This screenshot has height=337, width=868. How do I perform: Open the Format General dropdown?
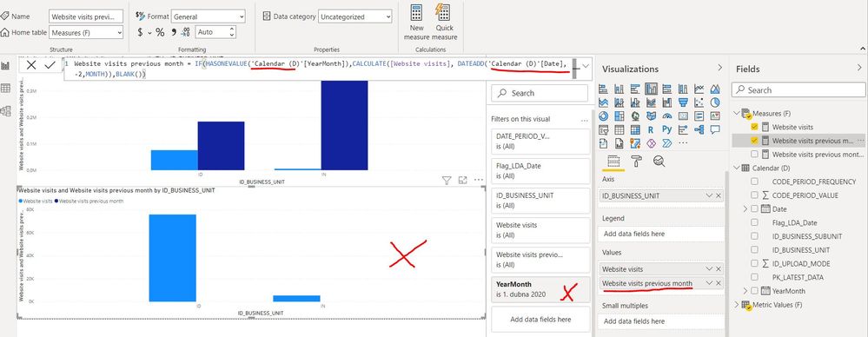pos(209,17)
